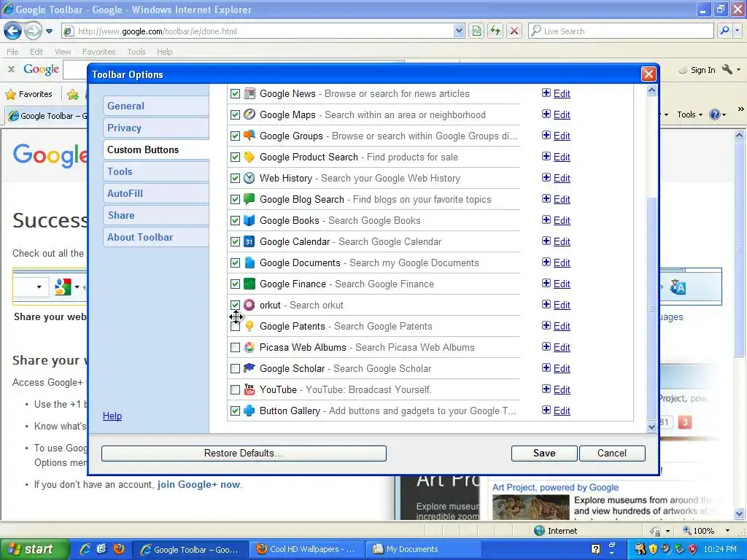Screen dimensions: 747x560
Task: Click the Web History clock icon
Action: pos(249,178)
